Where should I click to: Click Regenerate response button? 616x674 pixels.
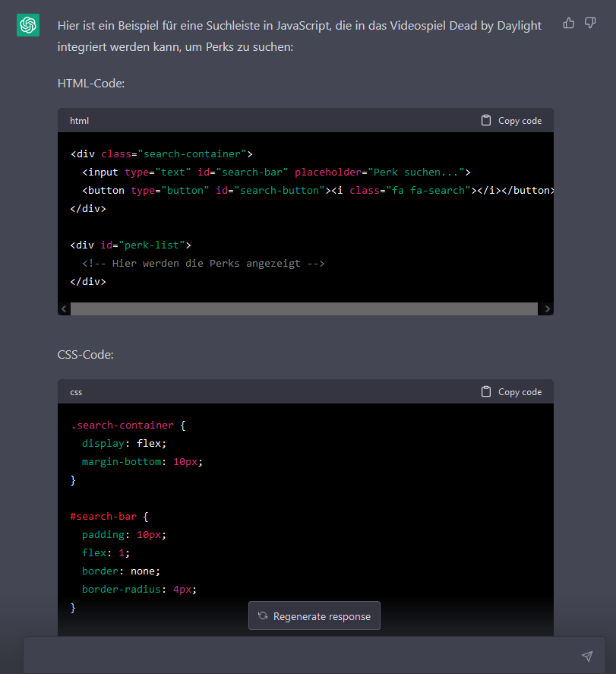click(x=314, y=615)
